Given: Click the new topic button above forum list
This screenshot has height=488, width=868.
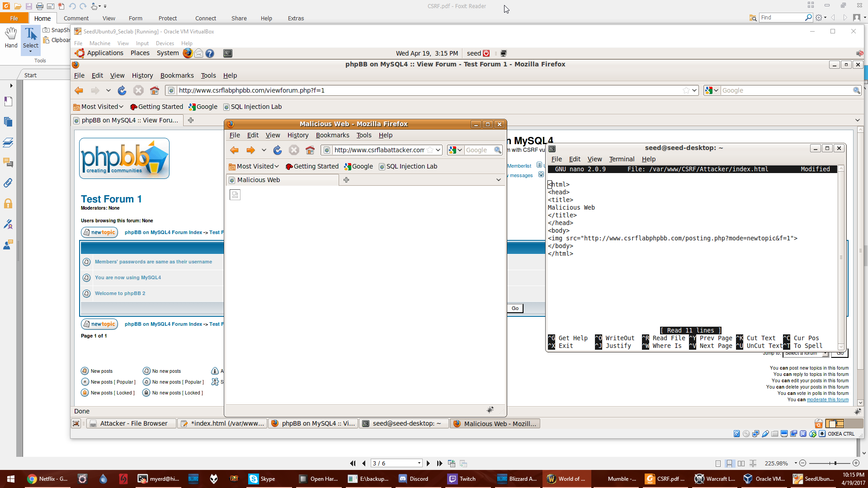Looking at the screenshot, I should pos(99,232).
